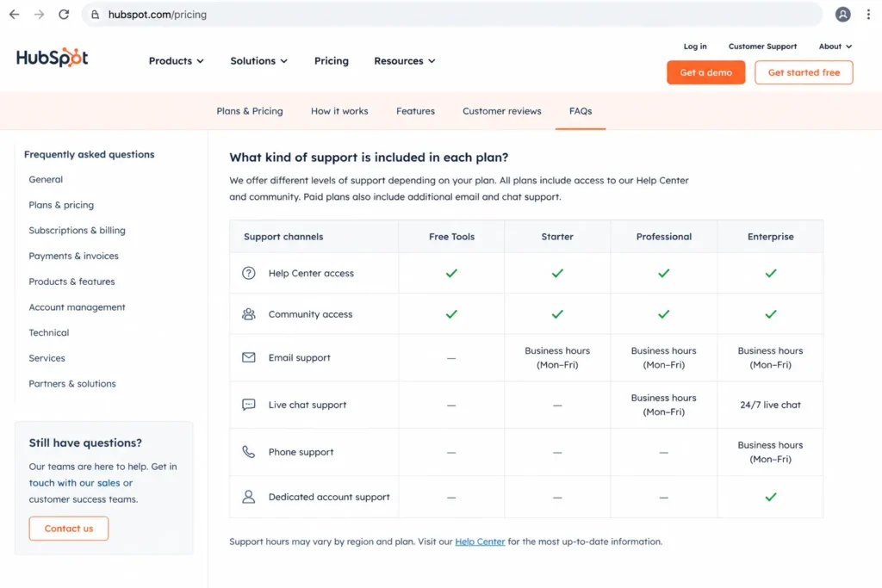This screenshot has width=882, height=588.
Task: Click the Phone support handset icon
Action: click(249, 452)
